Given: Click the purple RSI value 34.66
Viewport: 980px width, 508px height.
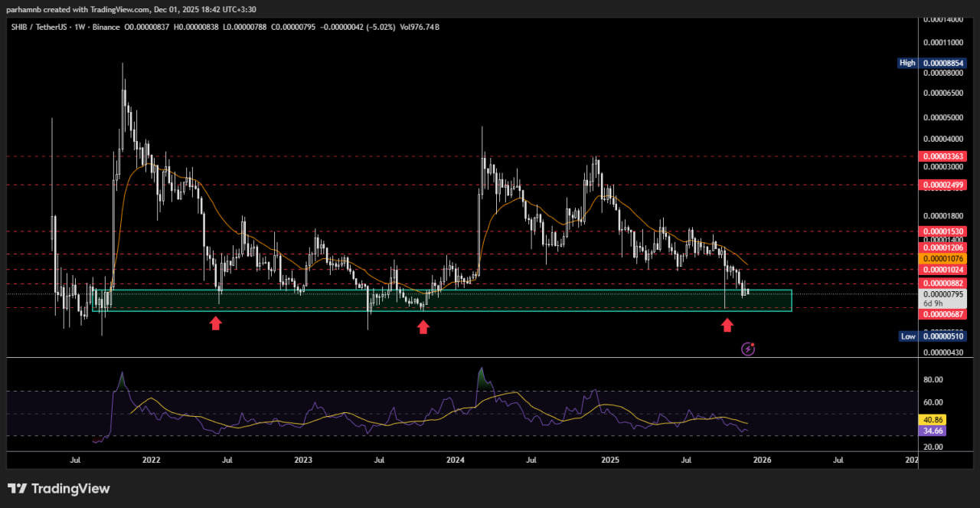Looking at the screenshot, I should click(x=935, y=431).
